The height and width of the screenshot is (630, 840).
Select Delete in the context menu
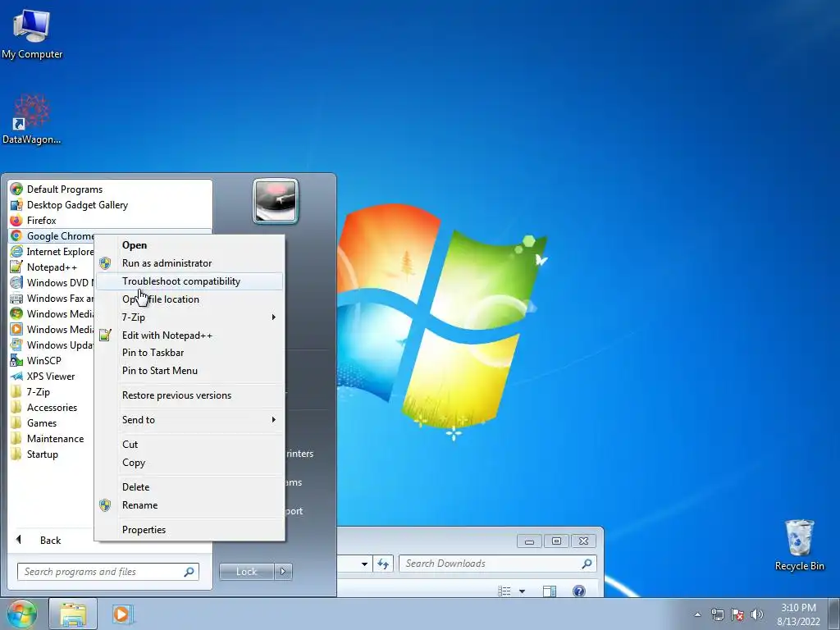(x=189, y=487)
